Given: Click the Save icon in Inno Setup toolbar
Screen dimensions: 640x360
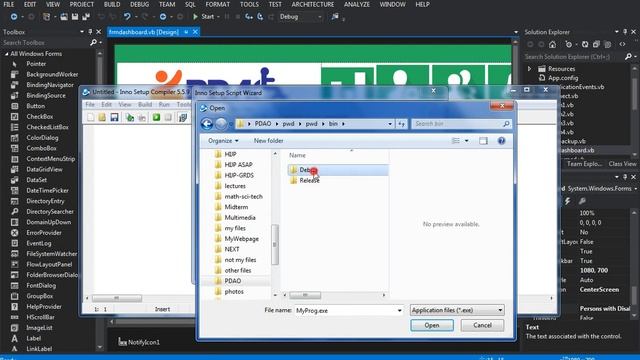Looking at the screenshot, I should 114,118.
